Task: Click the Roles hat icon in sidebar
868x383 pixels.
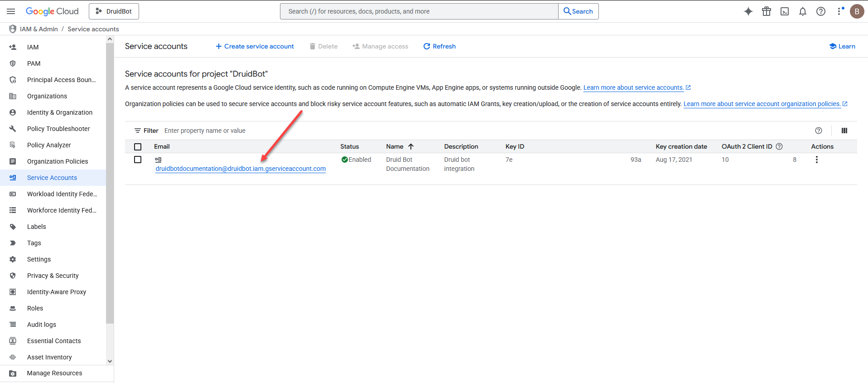Action: (x=13, y=308)
